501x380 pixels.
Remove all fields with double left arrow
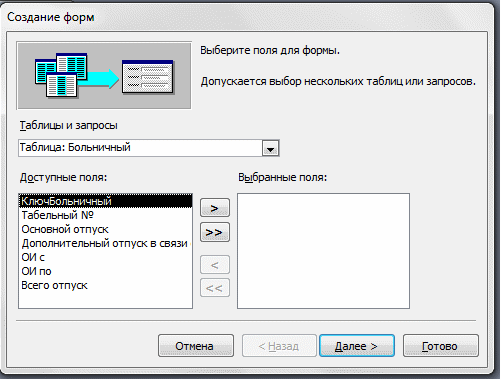[x=215, y=288]
